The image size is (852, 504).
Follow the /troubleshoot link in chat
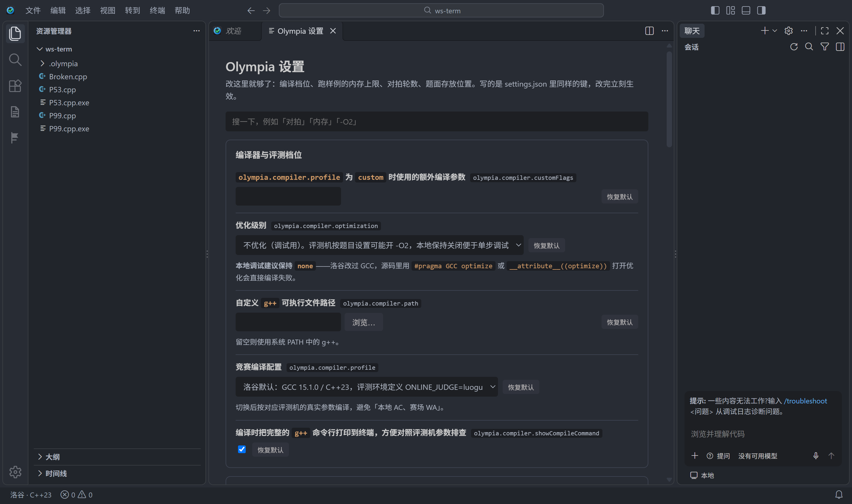point(805,401)
